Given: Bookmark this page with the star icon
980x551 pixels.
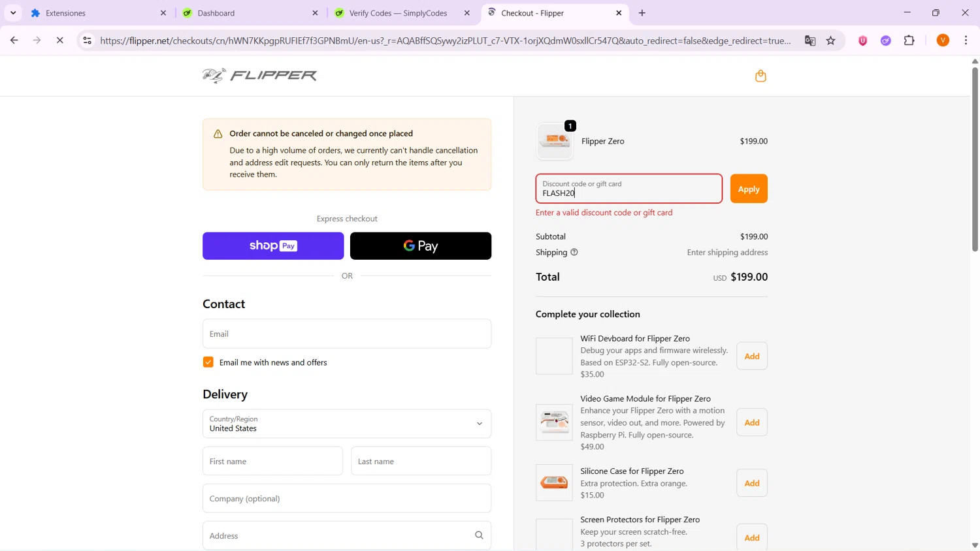Looking at the screenshot, I should tap(831, 40).
